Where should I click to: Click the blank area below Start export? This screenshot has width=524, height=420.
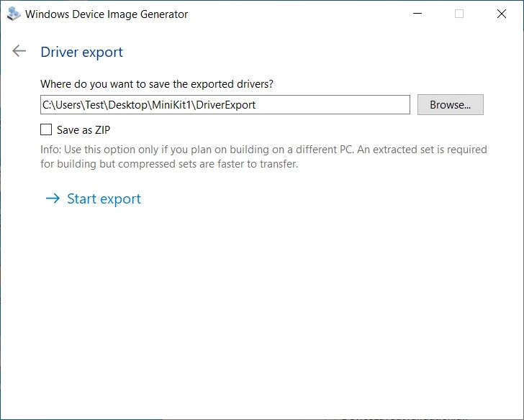[262, 309]
